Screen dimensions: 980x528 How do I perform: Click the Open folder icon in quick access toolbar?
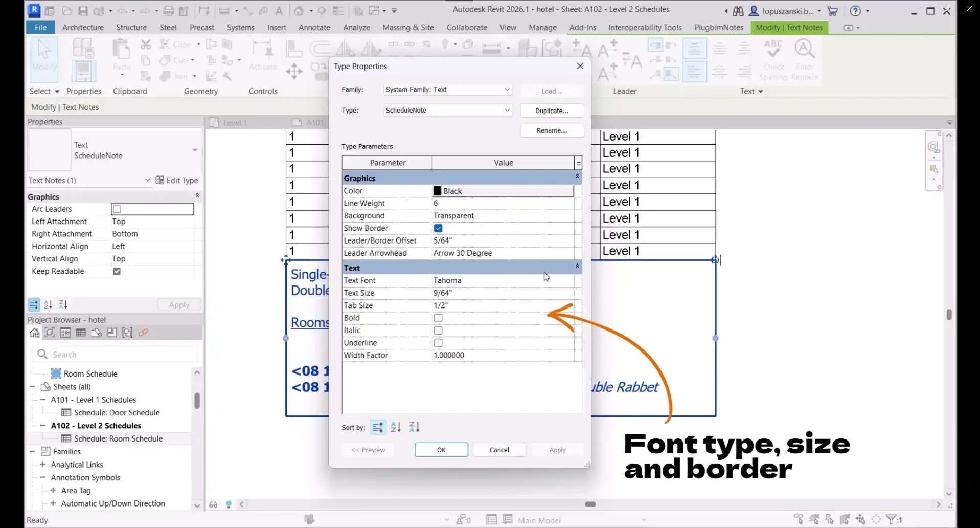coord(67,10)
